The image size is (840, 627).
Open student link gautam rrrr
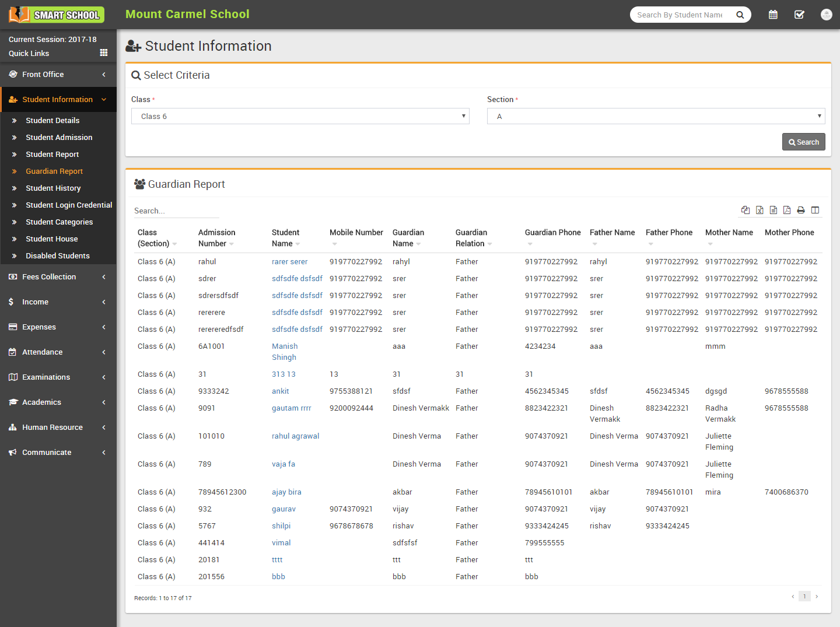click(x=291, y=408)
